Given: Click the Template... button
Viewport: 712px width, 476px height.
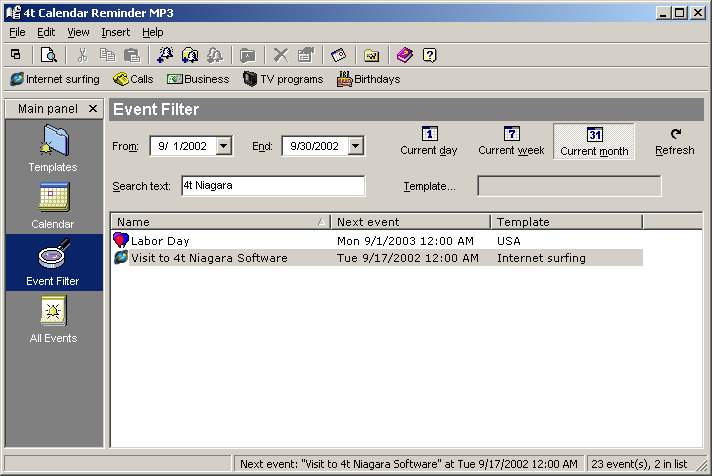Looking at the screenshot, I should click(429, 186).
